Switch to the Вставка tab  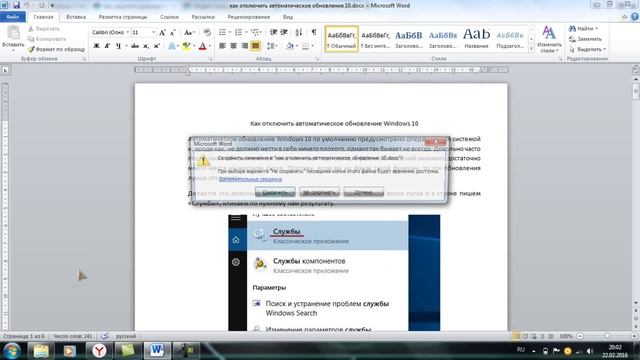pyautogui.click(x=76, y=17)
